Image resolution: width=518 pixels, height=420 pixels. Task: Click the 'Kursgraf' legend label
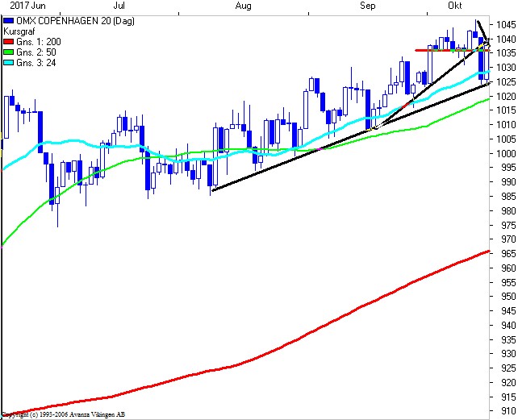pyautogui.click(x=19, y=31)
